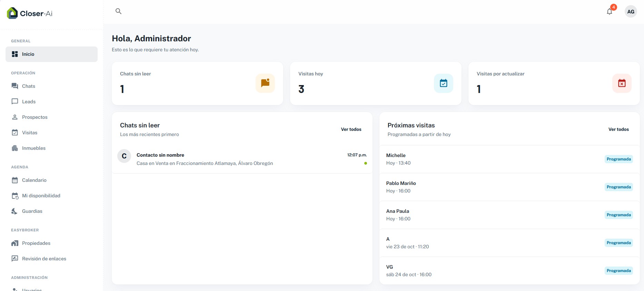Screen dimensions: 644x291
Task: Go to Inmuebles
Action: pos(51,148)
